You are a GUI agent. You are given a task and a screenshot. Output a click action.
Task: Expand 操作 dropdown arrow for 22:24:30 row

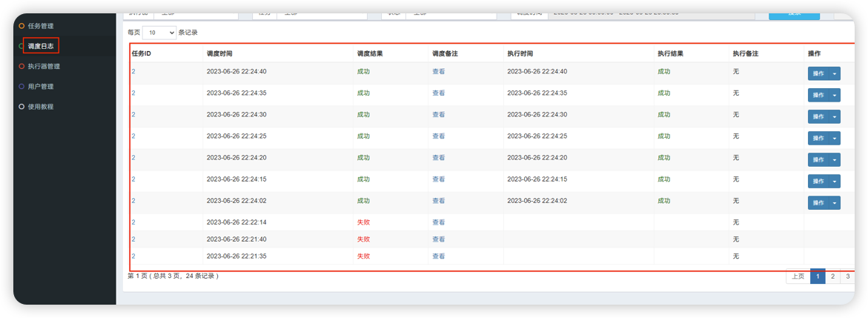click(x=835, y=117)
